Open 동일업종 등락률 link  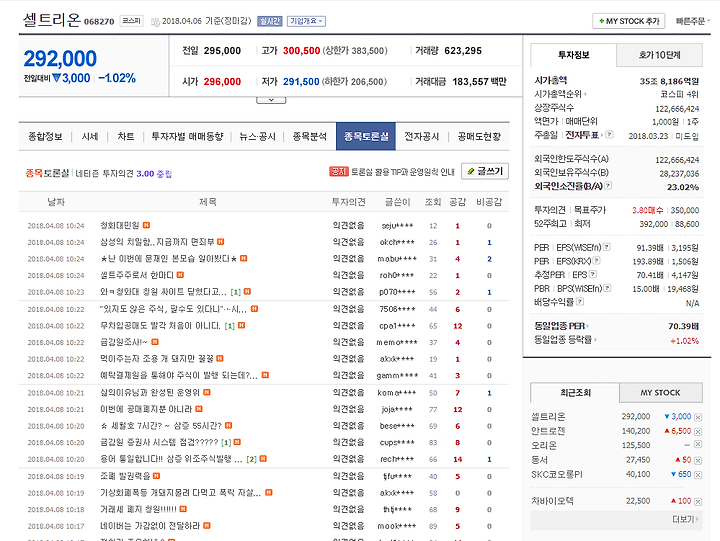565,340
